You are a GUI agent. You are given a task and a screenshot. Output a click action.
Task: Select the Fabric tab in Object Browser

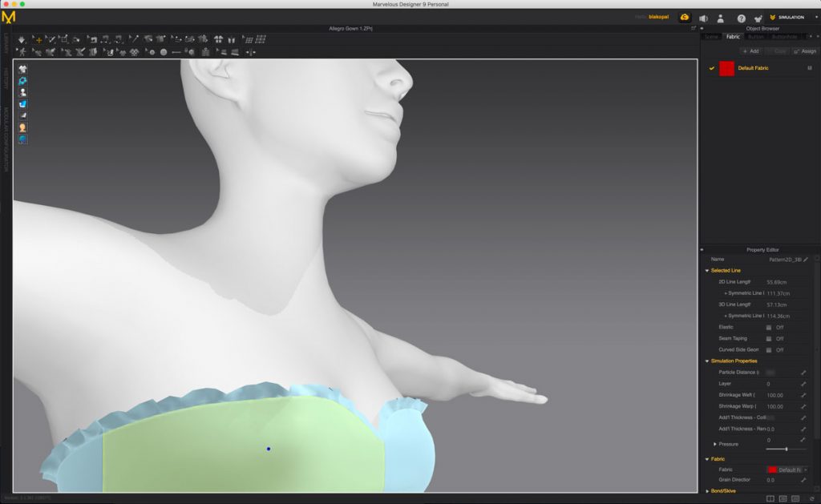(x=733, y=37)
